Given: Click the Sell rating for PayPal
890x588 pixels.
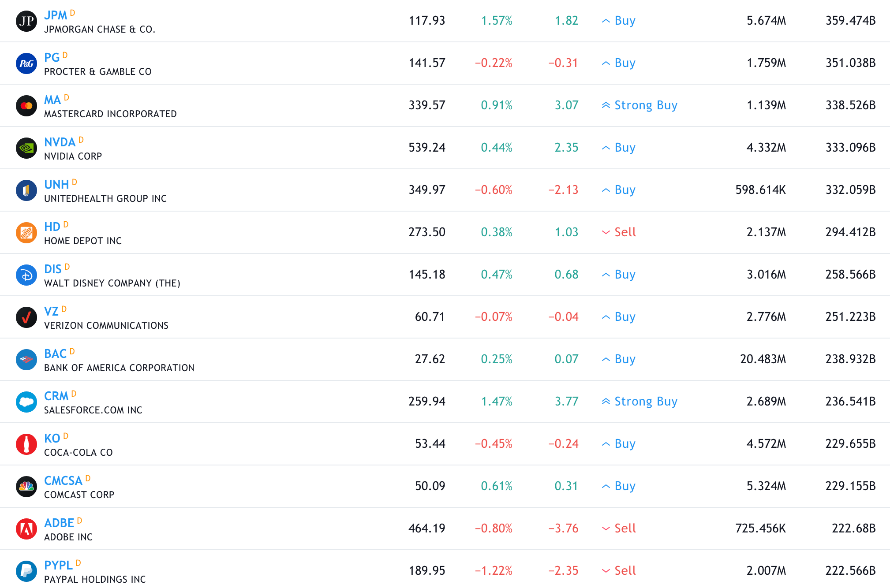Looking at the screenshot, I should tap(624, 571).
